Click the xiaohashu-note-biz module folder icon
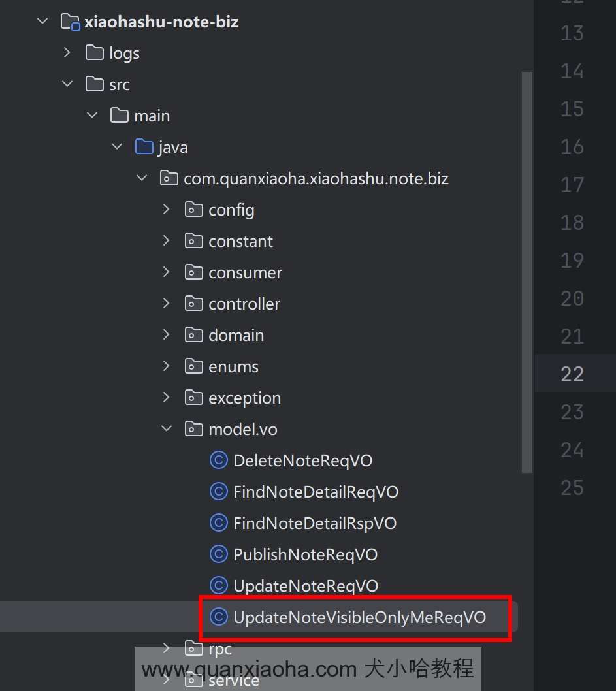The width and height of the screenshot is (616, 691). pyautogui.click(x=69, y=22)
